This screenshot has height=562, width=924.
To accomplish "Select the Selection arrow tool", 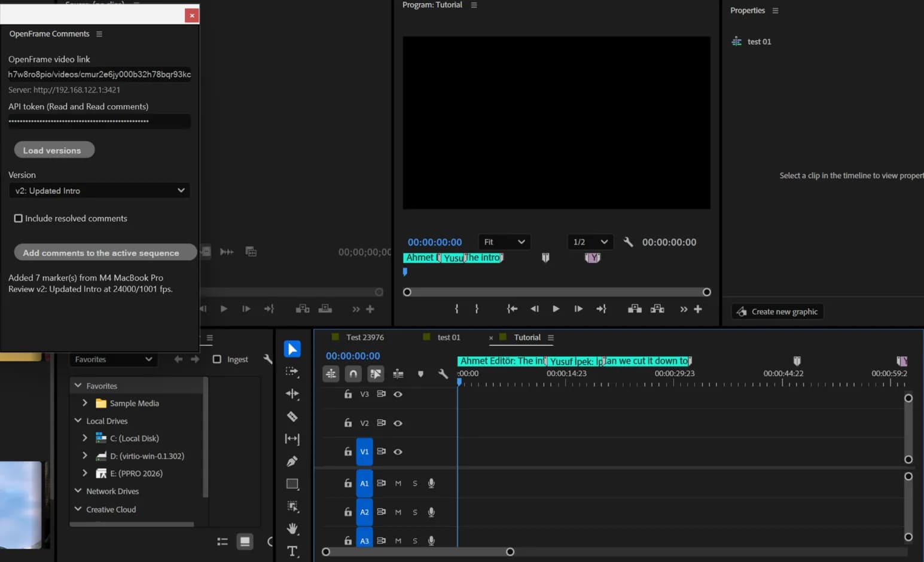I will coord(292,349).
